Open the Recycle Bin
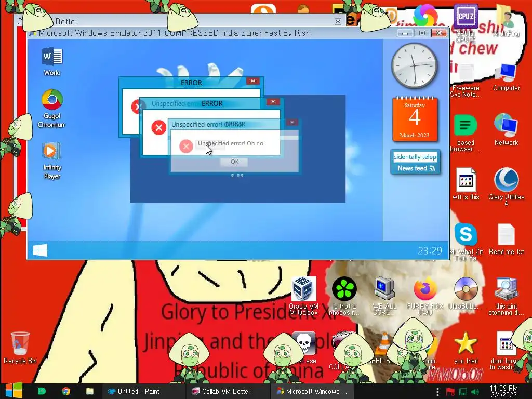The image size is (532, 399). coord(20,348)
